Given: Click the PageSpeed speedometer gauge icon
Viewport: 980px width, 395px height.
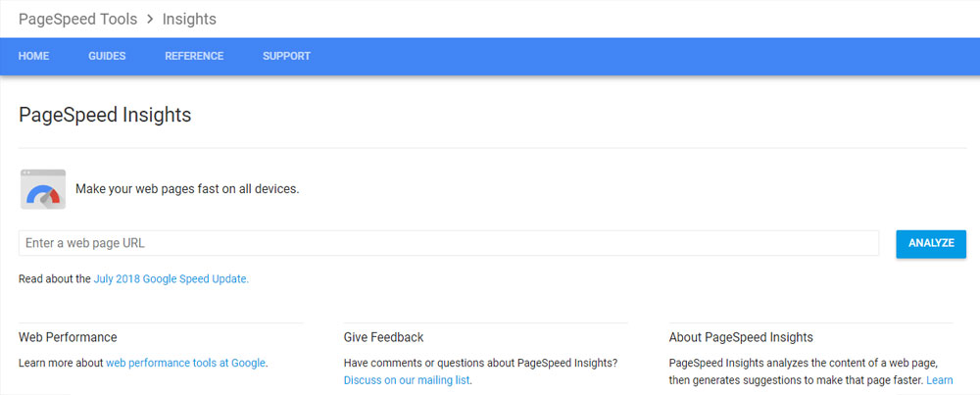Looking at the screenshot, I should [x=43, y=189].
